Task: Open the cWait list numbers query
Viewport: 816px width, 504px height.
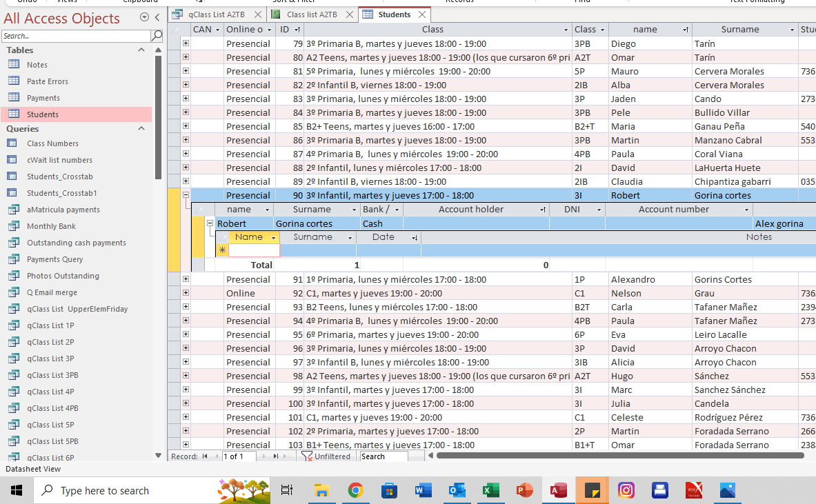Action: coord(59,160)
